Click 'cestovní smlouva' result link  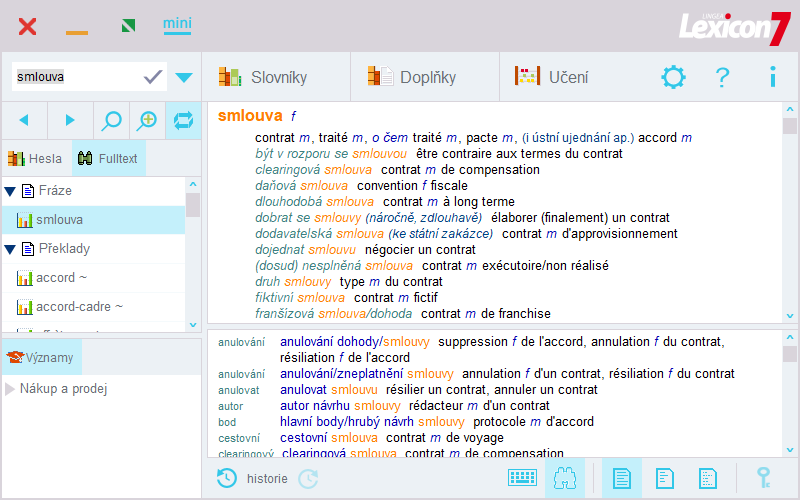(x=329, y=438)
